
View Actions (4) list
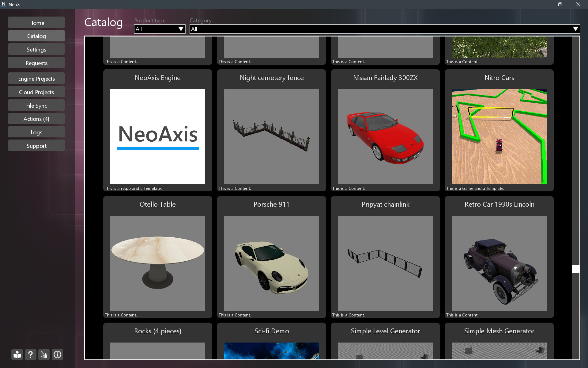tap(36, 119)
